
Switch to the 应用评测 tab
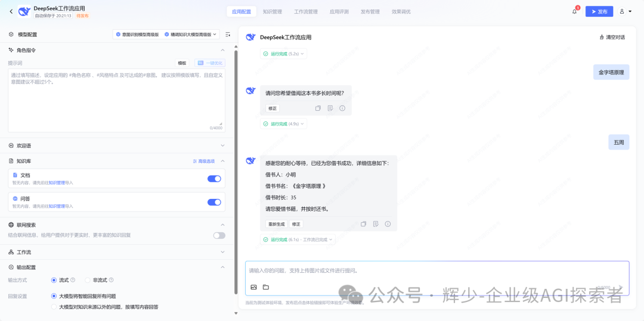click(339, 11)
